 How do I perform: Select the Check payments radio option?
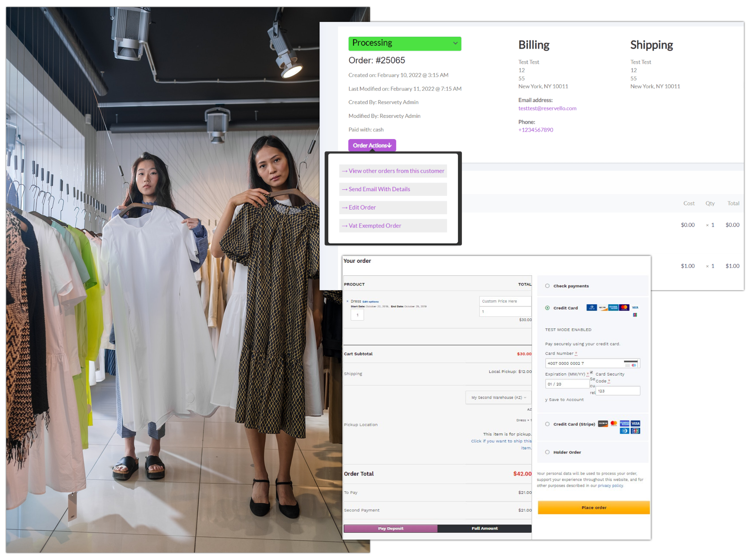click(547, 286)
